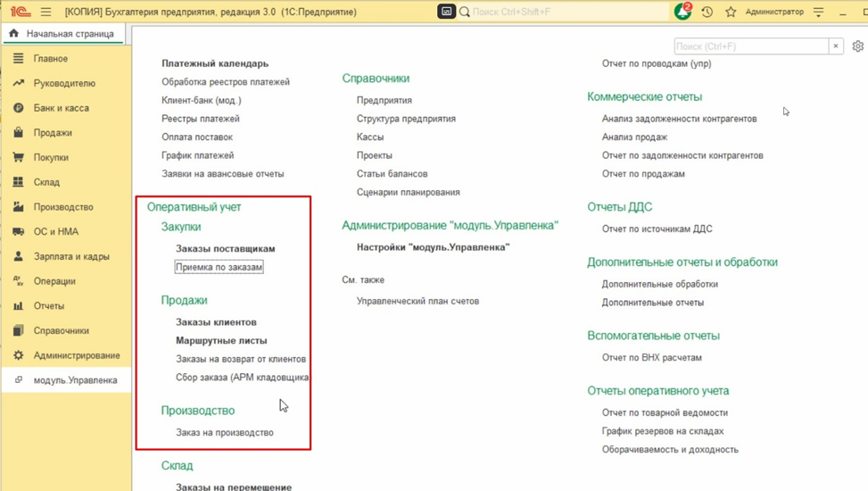Open Статьи балансов
The height and width of the screenshot is (491, 868).
(392, 174)
